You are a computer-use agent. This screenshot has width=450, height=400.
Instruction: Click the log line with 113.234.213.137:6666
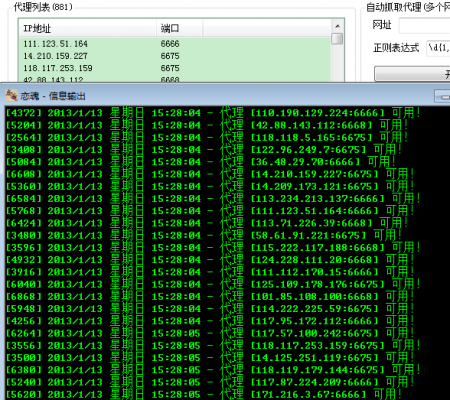213,199
